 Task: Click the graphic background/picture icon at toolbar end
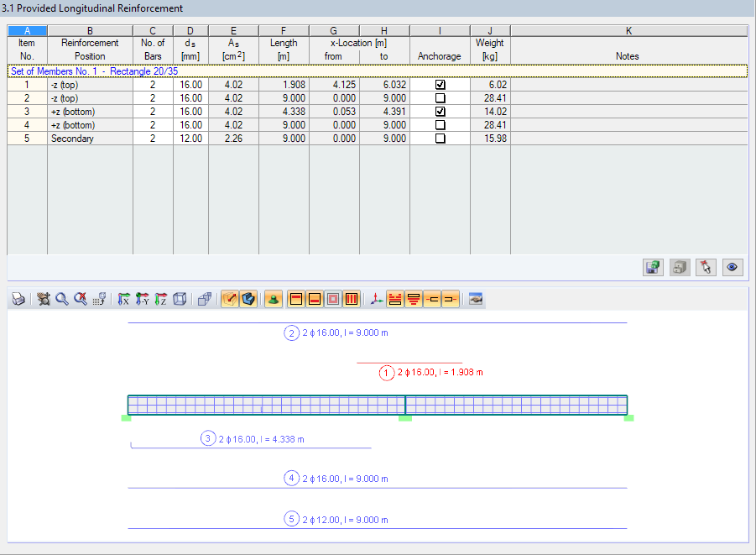click(475, 298)
